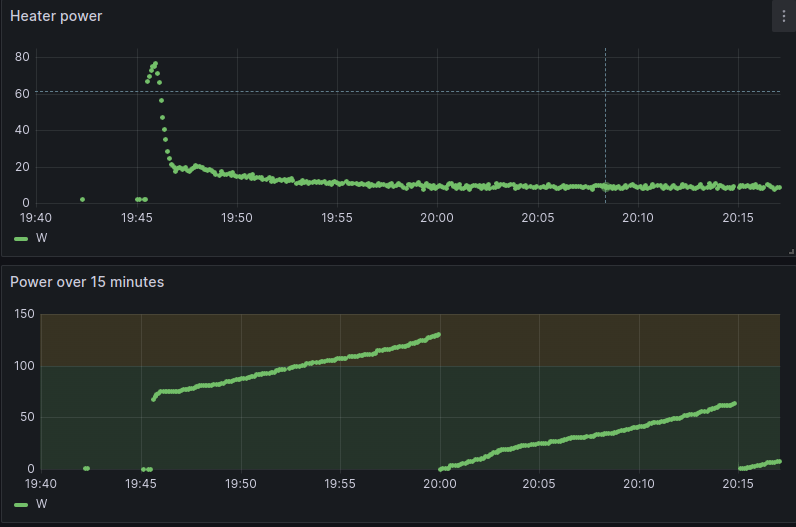
Task: Click the isolated data point near 19:42 in Heater power
Action: tap(82, 200)
